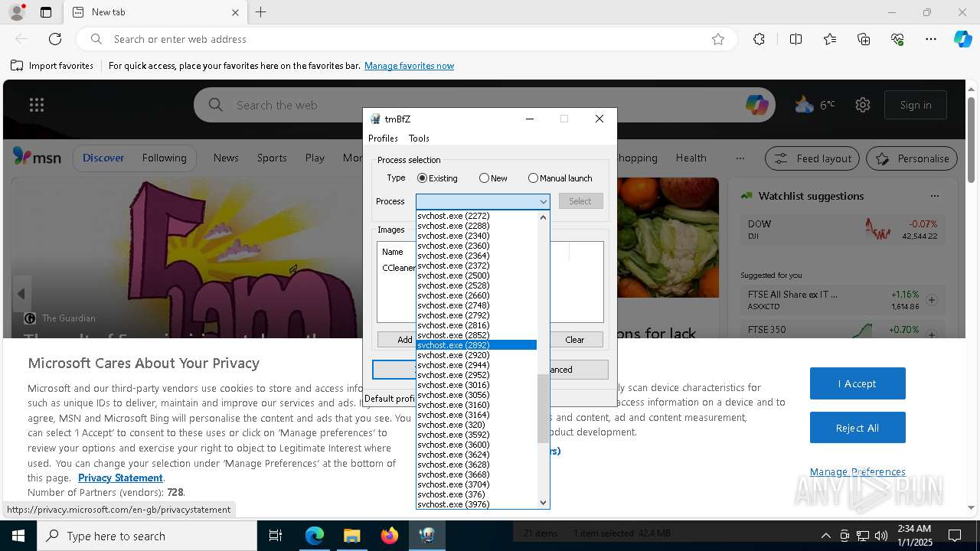The height and width of the screenshot is (551, 980).
Task: Open Edge Settings and more menu
Action: (931, 39)
